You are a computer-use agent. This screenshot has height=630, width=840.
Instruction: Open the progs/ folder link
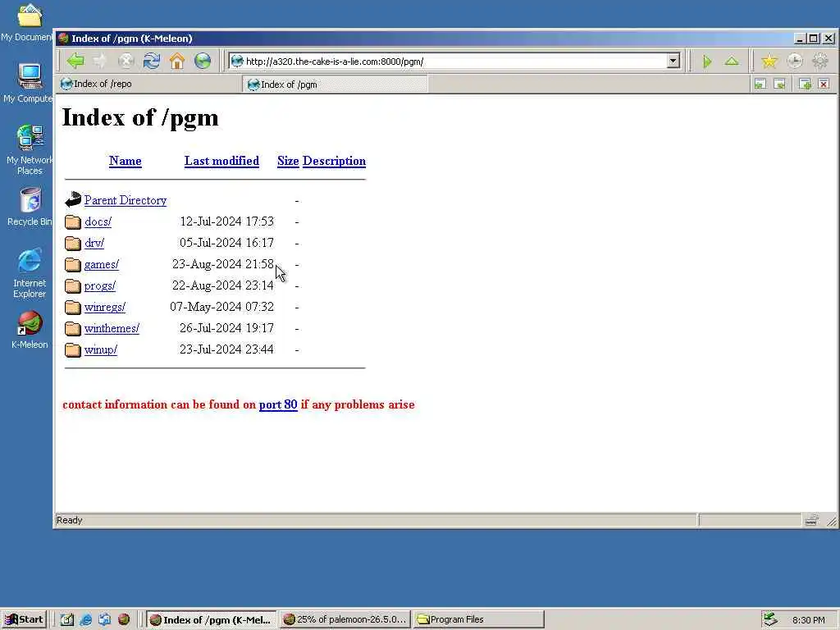[x=99, y=285]
